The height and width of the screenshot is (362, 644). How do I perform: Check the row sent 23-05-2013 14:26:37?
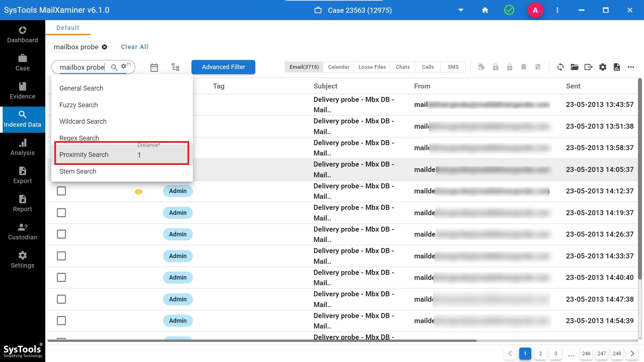[x=61, y=234]
